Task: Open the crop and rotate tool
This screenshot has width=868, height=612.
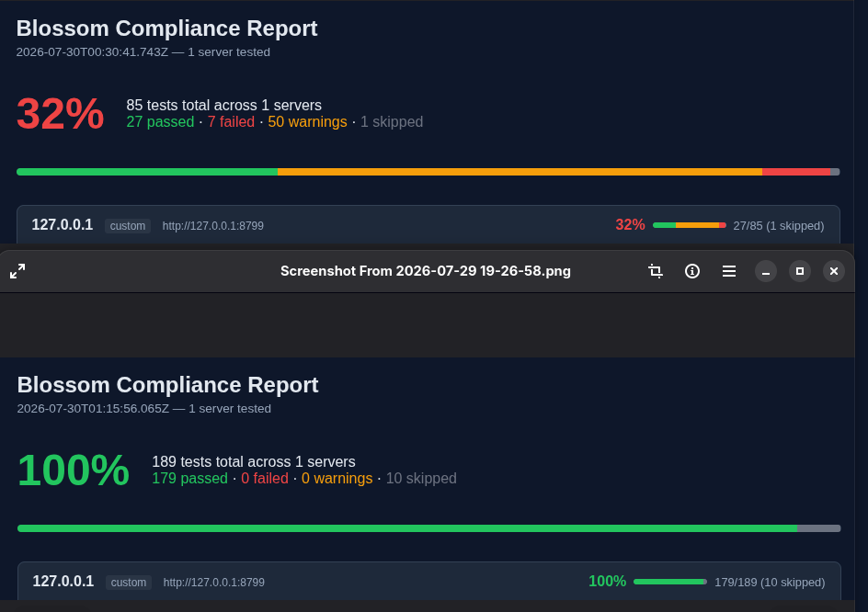Action: click(656, 271)
